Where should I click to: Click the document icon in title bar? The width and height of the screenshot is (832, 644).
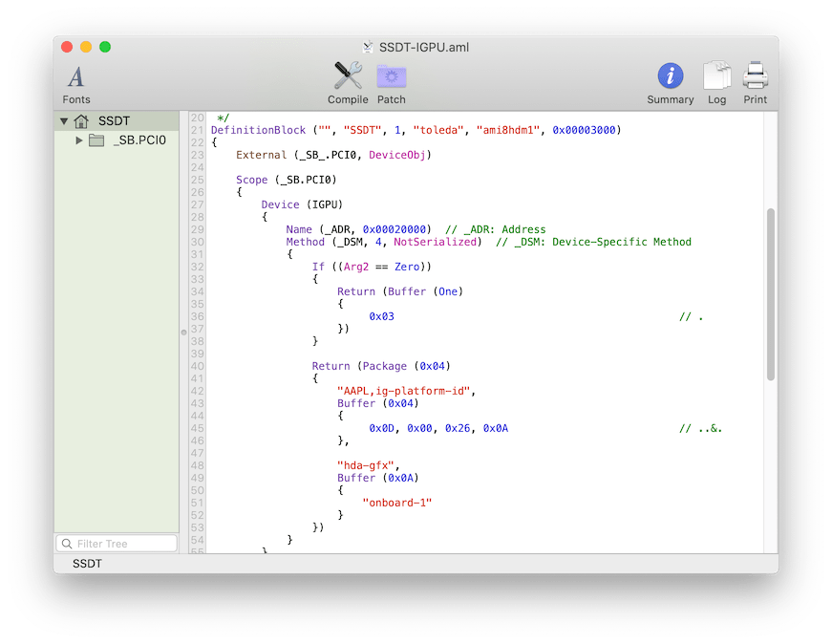click(x=367, y=47)
